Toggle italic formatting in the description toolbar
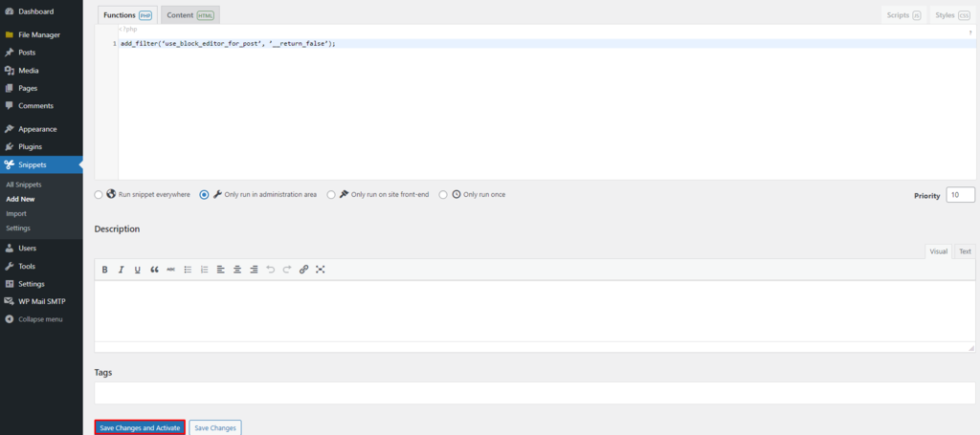 point(121,270)
